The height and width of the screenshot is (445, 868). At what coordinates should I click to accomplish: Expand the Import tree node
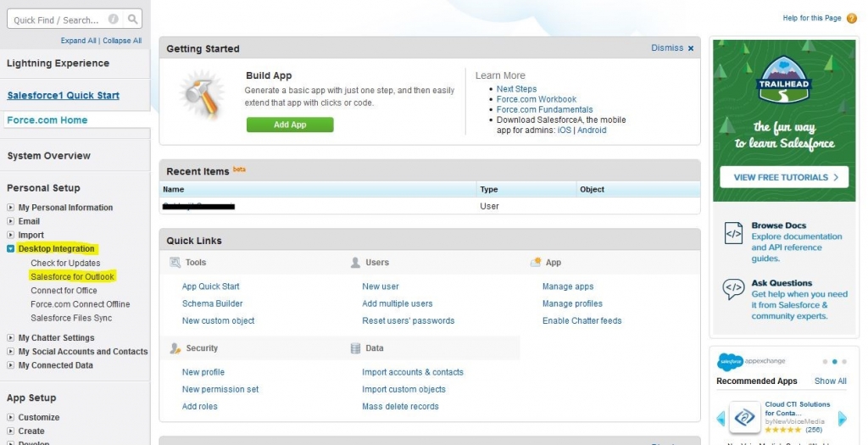(x=10, y=236)
